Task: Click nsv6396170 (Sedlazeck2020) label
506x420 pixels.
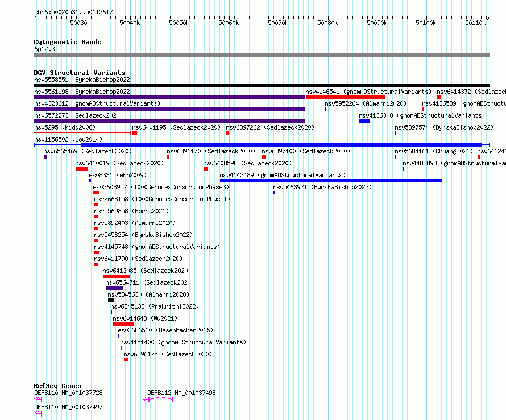Action: (x=211, y=151)
